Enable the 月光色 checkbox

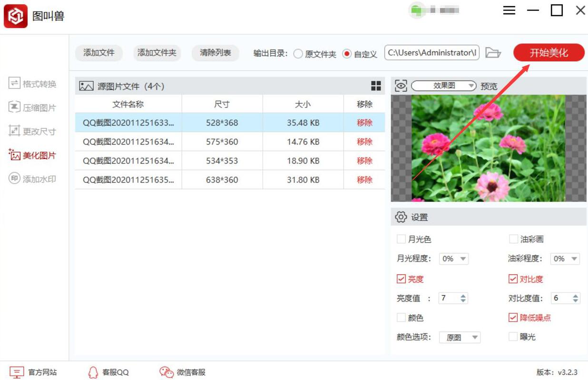point(401,239)
